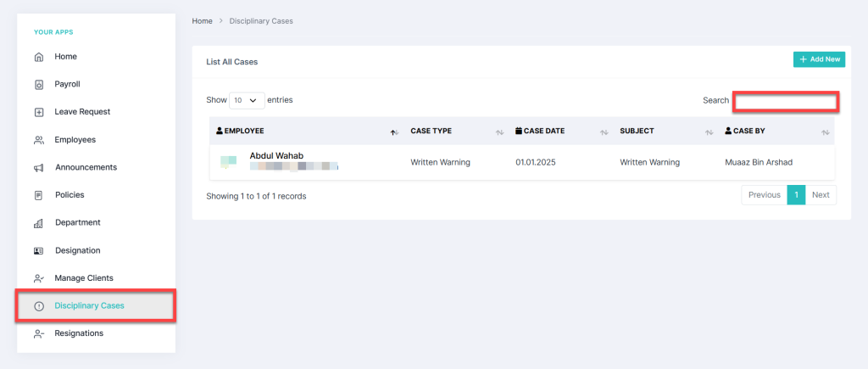Click the Showing 1 to 1 records text
The height and width of the screenshot is (369, 868).
pos(256,196)
